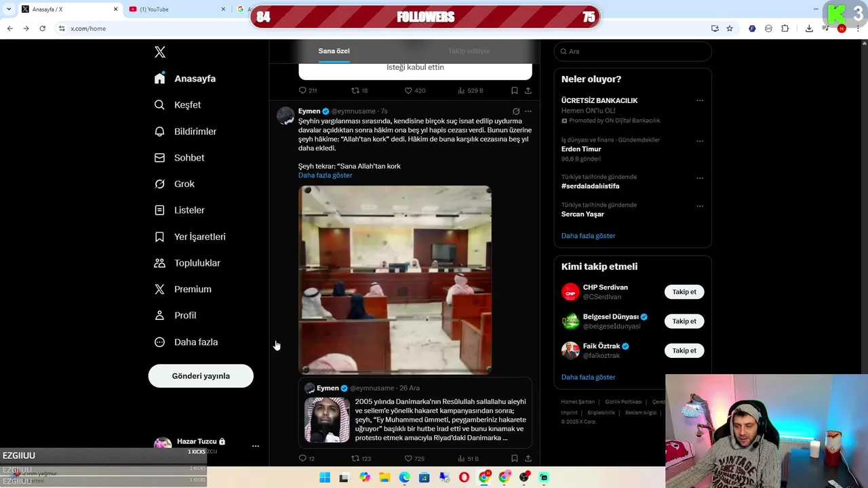868x488 pixels.
Task: Open Keşfet explore page
Action: 178,105
